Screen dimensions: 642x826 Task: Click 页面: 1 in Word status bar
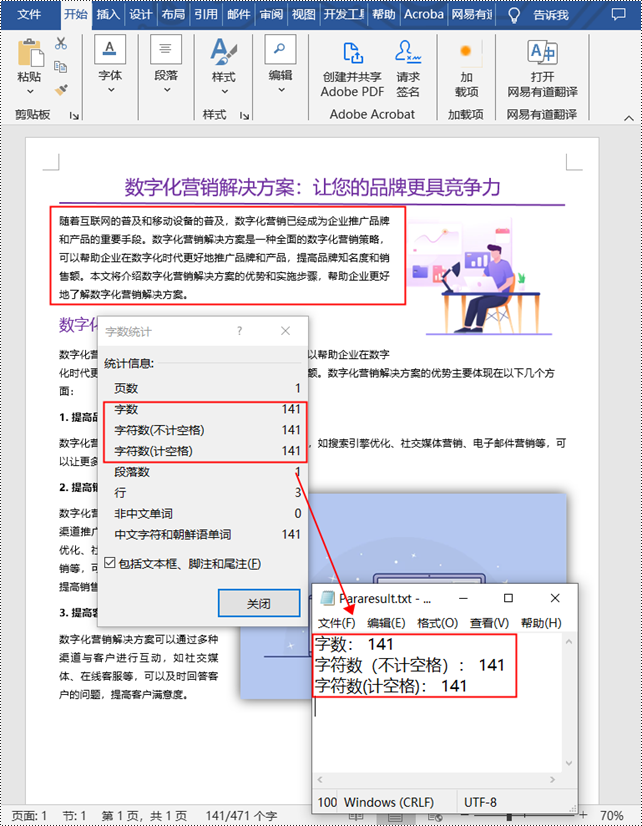29,816
